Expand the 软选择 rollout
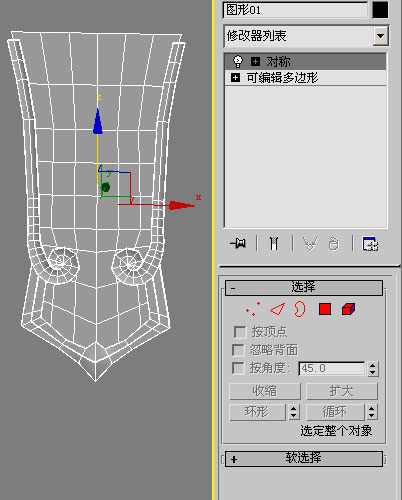 [x=304, y=459]
